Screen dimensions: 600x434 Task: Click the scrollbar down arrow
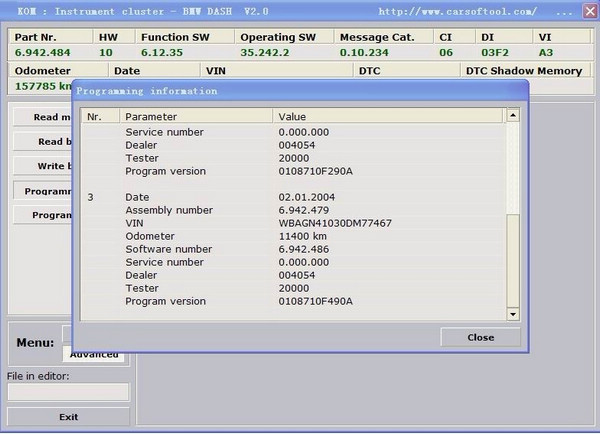click(x=513, y=315)
